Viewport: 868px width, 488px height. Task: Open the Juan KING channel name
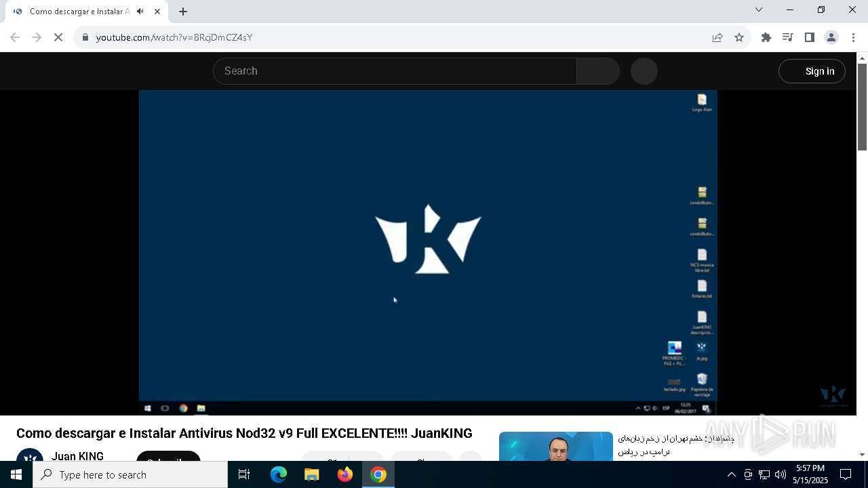[77, 456]
